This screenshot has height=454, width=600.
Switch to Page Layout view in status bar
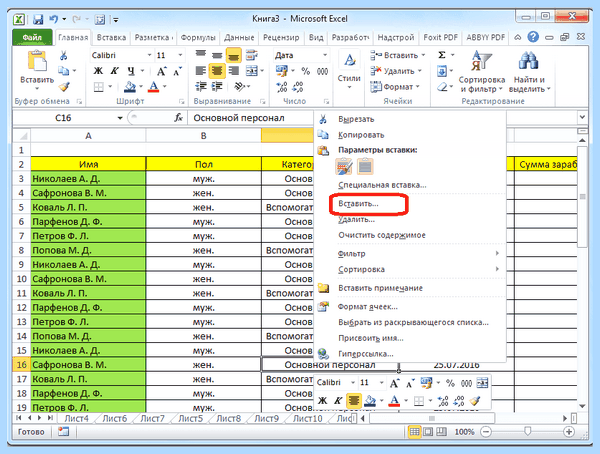428,432
